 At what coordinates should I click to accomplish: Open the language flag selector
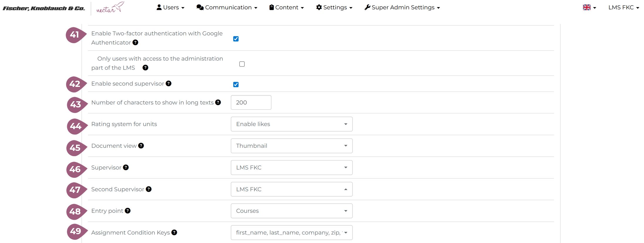click(x=589, y=8)
